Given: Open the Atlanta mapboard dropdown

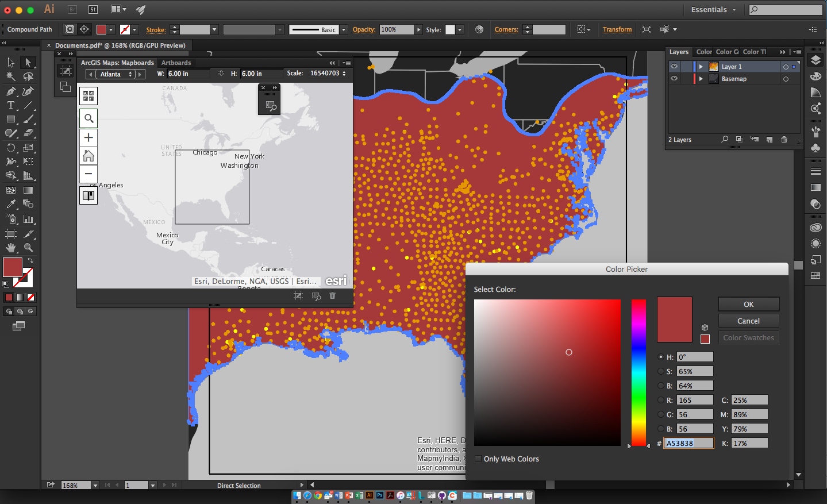Looking at the screenshot, I should coord(117,74).
